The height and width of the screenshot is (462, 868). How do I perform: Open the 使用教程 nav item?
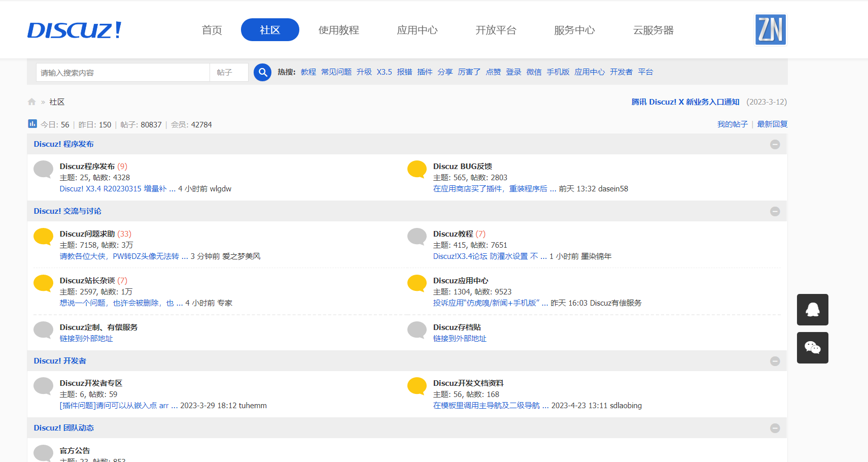click(x=339, y=30)
